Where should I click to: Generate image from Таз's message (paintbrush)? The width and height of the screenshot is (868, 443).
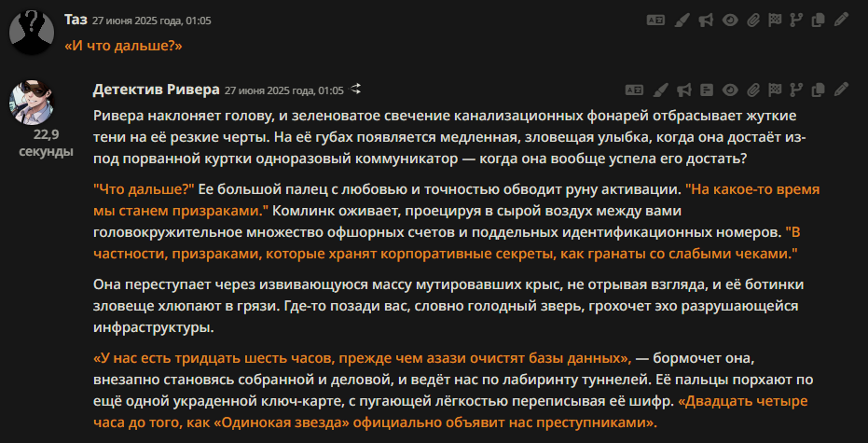682,20
